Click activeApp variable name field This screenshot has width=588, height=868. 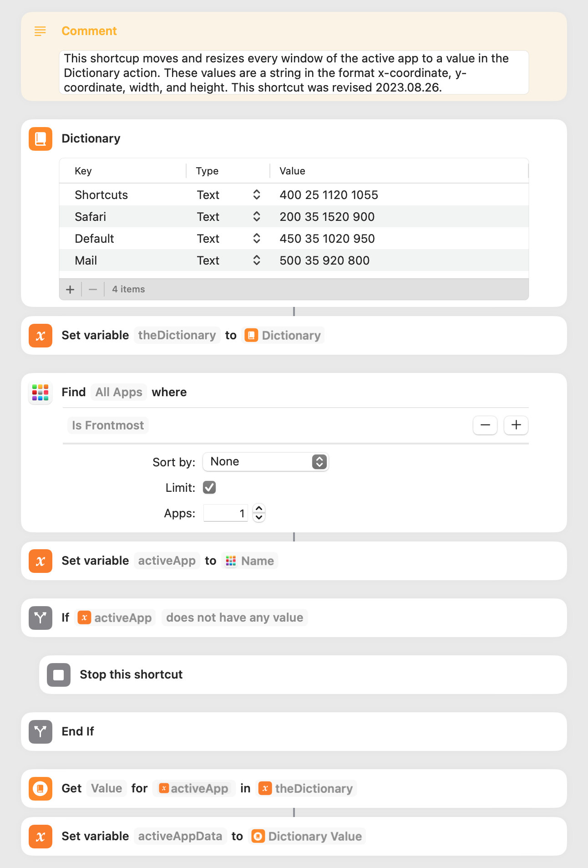click(x=167, y=561)
